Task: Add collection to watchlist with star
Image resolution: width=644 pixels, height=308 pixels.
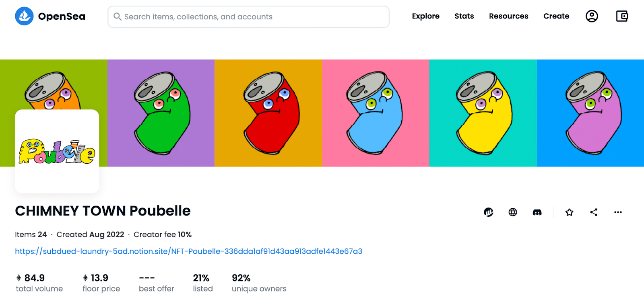Action: pos(569,212)
